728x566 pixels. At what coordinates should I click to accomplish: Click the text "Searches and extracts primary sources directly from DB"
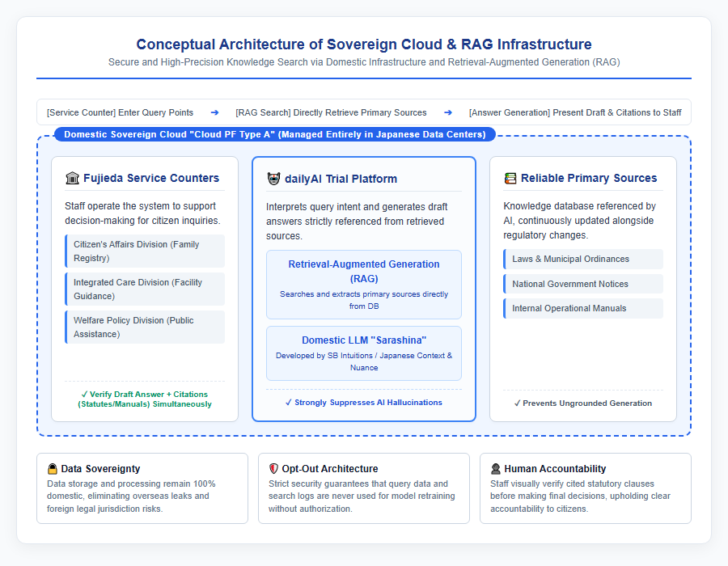pyautogui.click(x=364, y=300)
